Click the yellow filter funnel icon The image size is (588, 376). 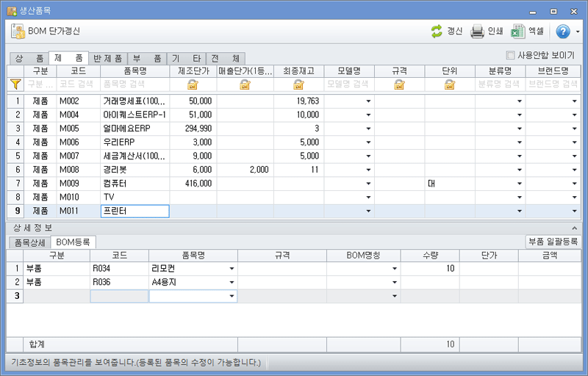15,84
